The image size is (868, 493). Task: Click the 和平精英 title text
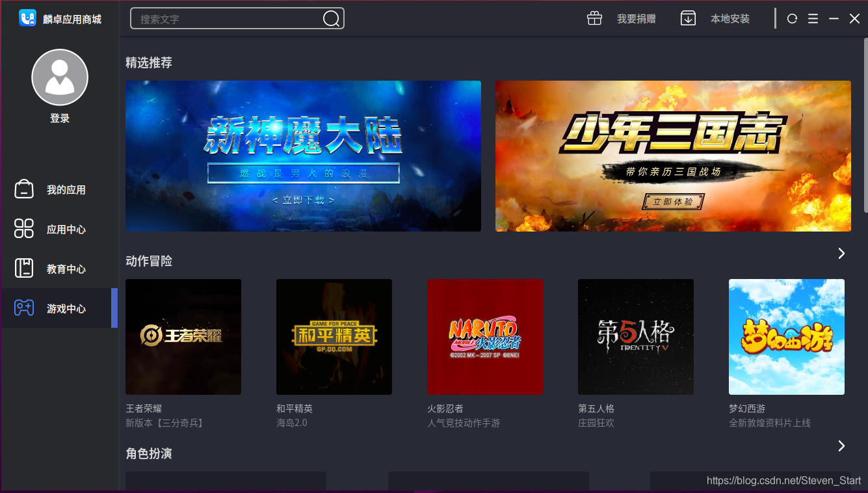click(x=295, y=408)
